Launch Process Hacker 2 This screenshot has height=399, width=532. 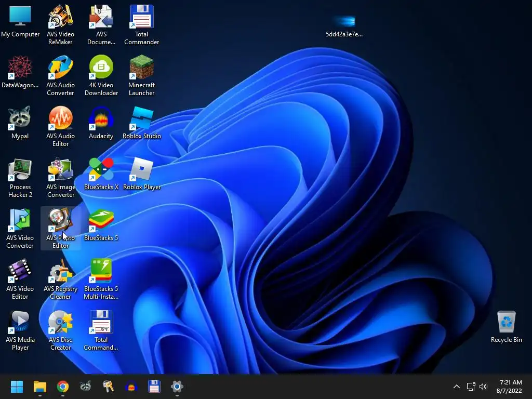point(20,178)
